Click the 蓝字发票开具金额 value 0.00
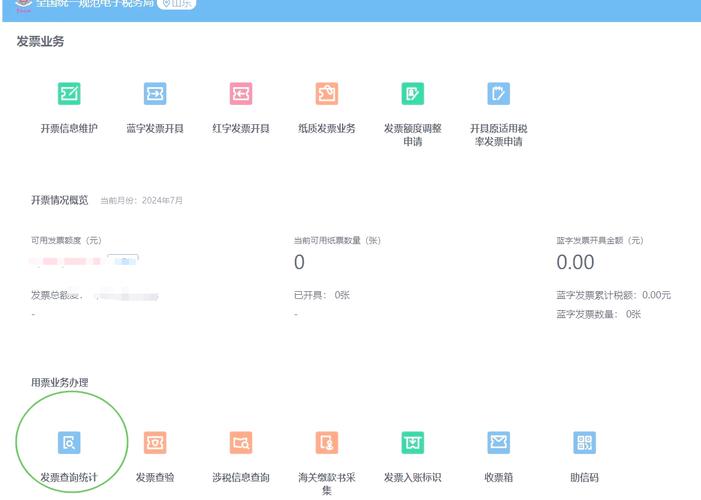The height and width of the screenshot is (500, 701). 575,262
